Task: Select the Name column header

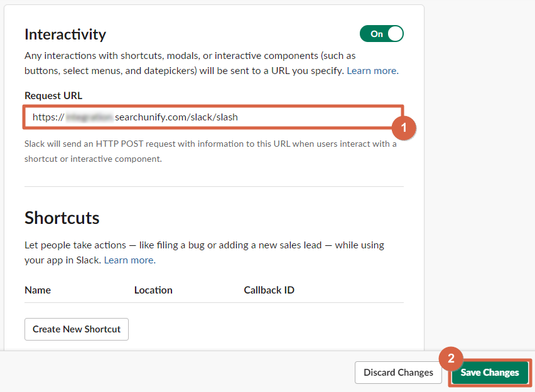Action: pos(38,290)
